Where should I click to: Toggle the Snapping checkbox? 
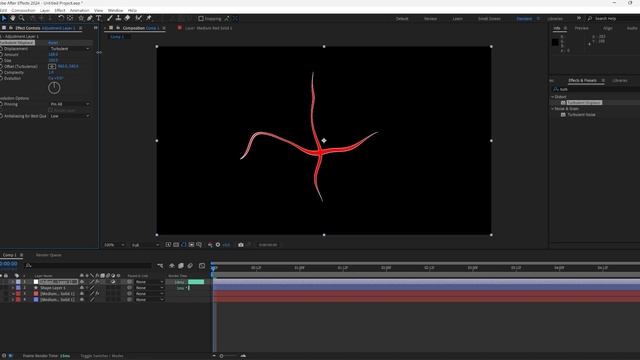201,19
